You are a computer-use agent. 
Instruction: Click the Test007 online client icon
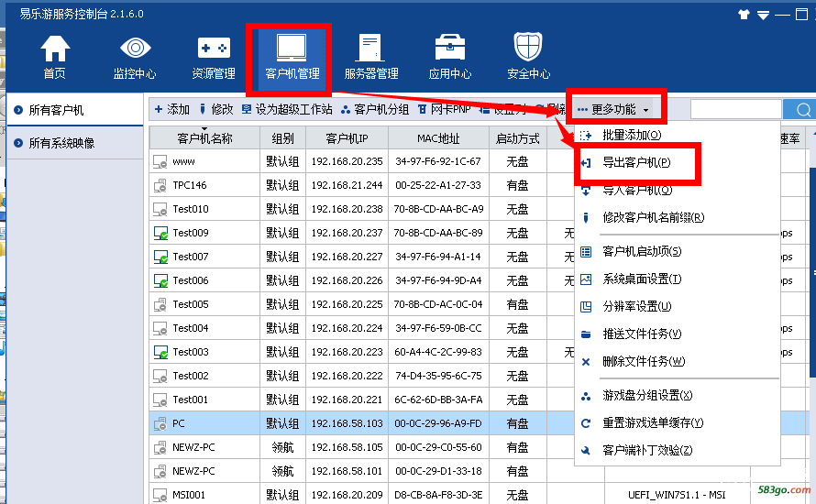pyautogui.click(x=160, y=257)
